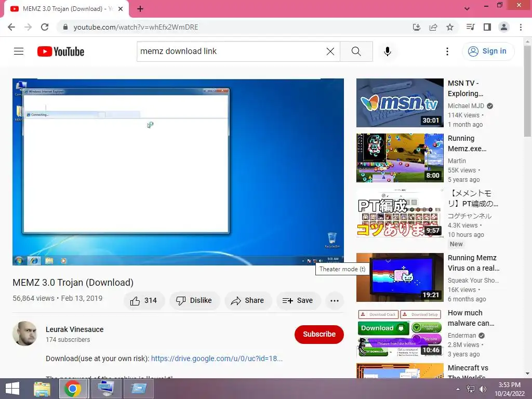Open the drive.google.com download link
The height and width of the screenshot is (399, 532).
pos(217,358)
